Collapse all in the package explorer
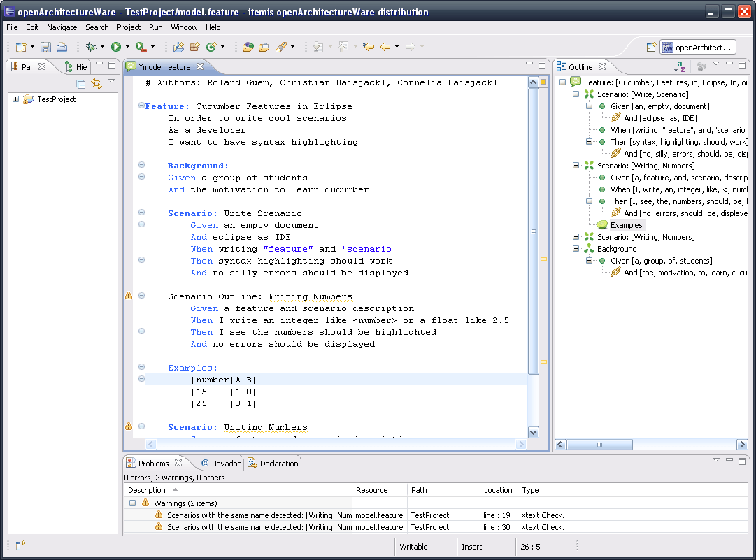This screenshot has width=756, height=560. pyautogui.click(x=81, y=84)
